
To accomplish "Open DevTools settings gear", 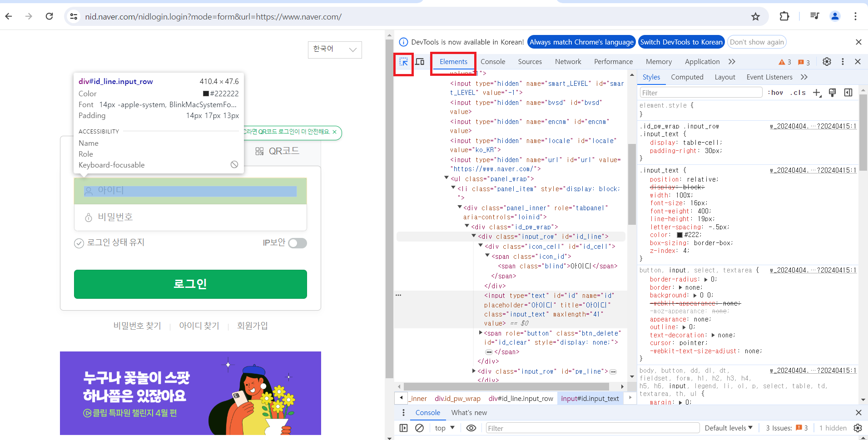I will [x=827, y=62].
